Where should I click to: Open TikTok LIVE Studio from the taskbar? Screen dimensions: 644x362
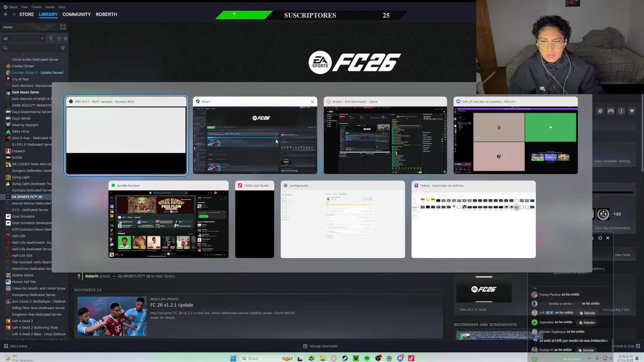tap(411, 358)
